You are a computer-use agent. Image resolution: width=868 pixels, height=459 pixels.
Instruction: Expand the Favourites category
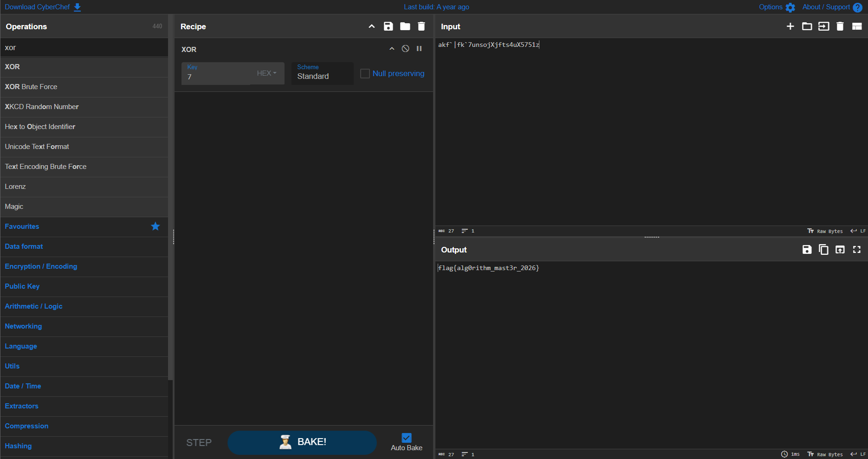point(84,226)
